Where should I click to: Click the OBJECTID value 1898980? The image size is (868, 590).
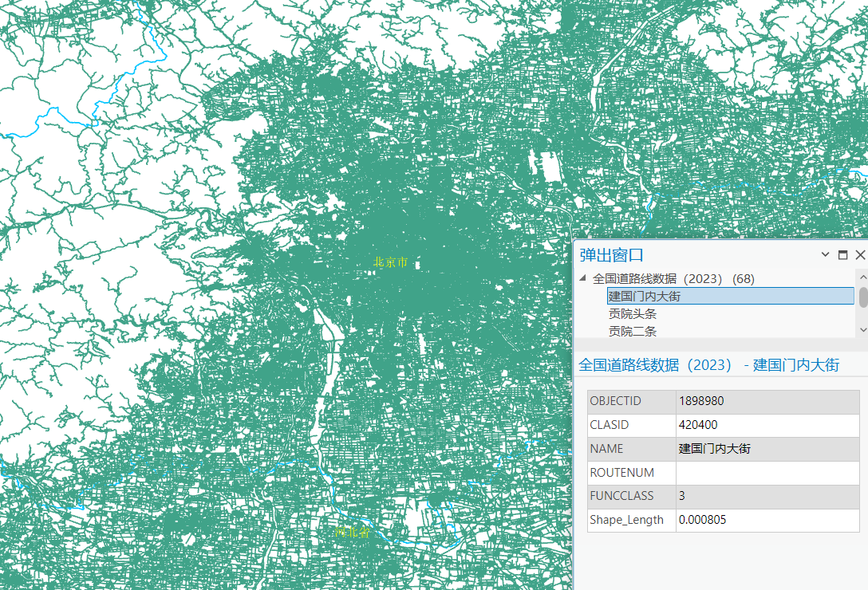coord(767,401)
